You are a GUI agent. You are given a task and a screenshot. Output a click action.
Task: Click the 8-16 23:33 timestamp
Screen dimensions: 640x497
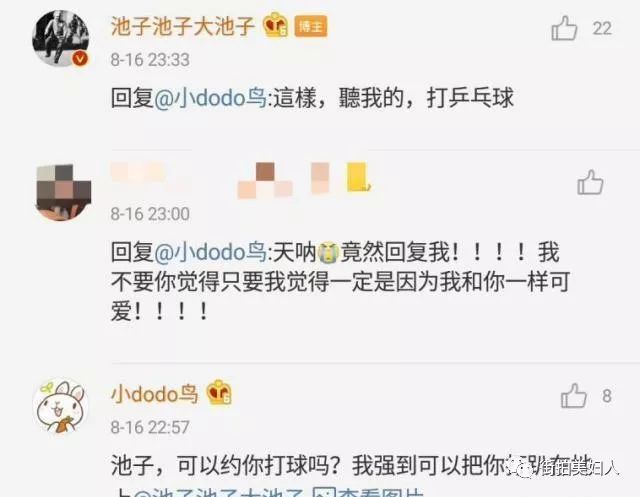pos(150,60)
